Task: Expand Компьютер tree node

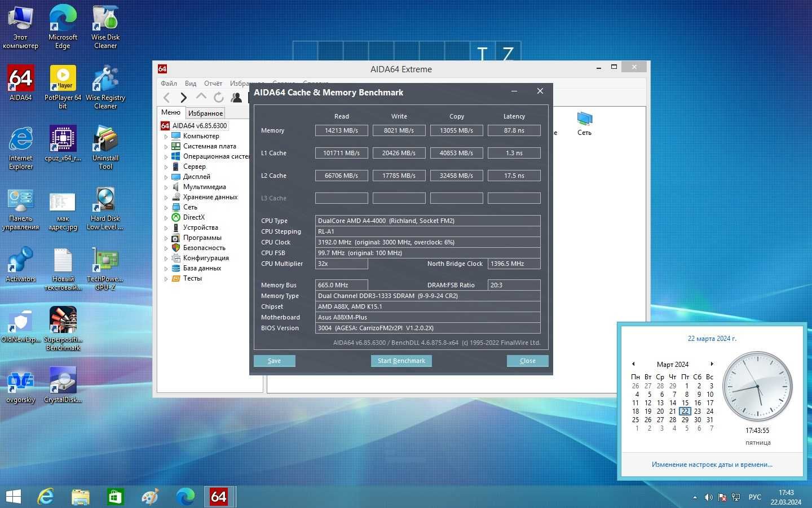Action: 166,137
